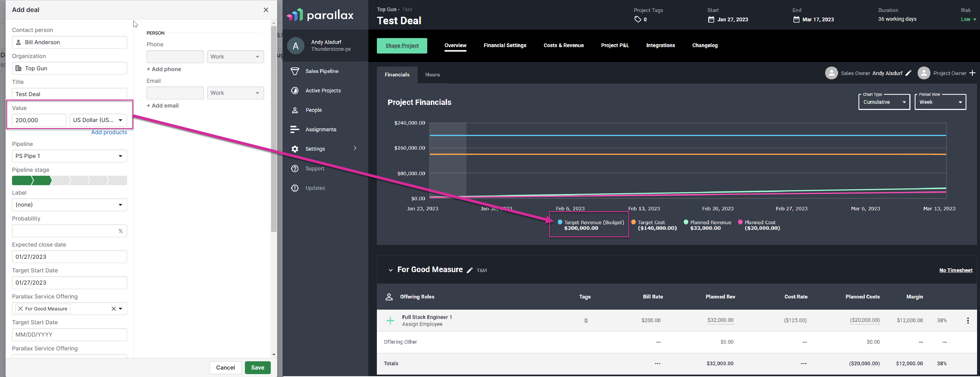Cancel the Add deal dialog

[225, 367]
